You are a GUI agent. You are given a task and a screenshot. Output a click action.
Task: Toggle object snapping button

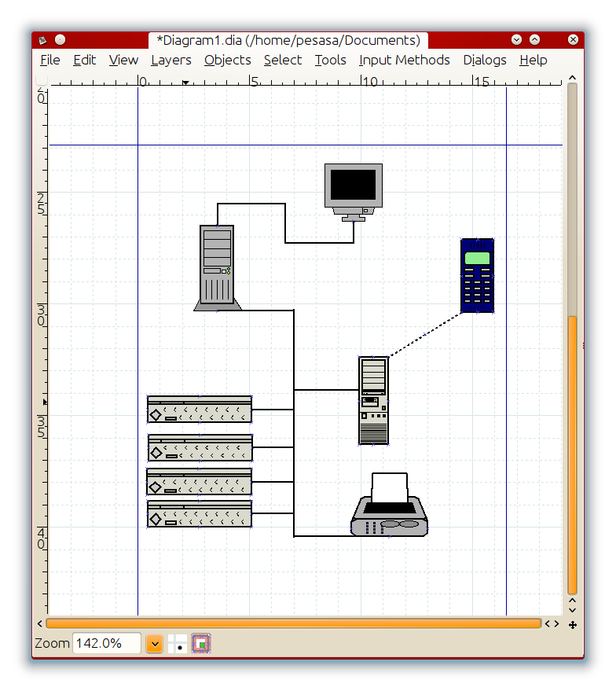pyautogui.click(x=201, y=644)
